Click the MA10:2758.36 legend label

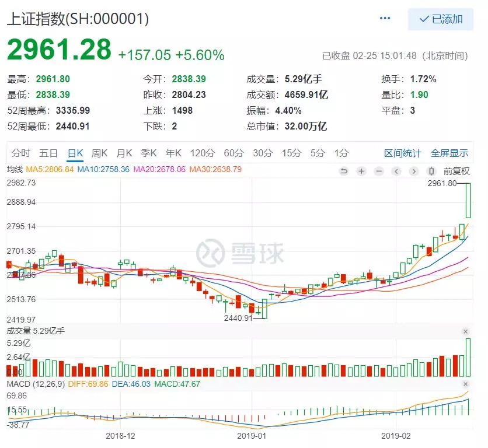pyautogui.click(x=103, y=170)
